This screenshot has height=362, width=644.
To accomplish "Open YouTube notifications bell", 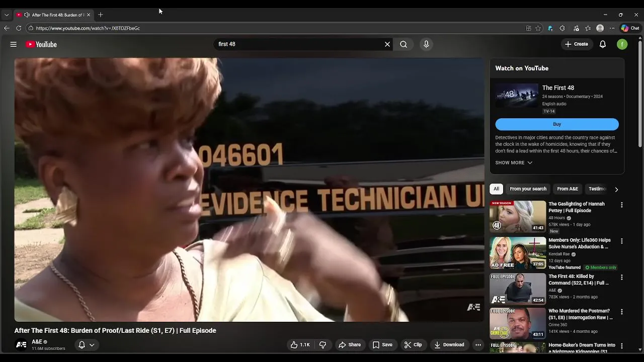I will tap(603, 44).
